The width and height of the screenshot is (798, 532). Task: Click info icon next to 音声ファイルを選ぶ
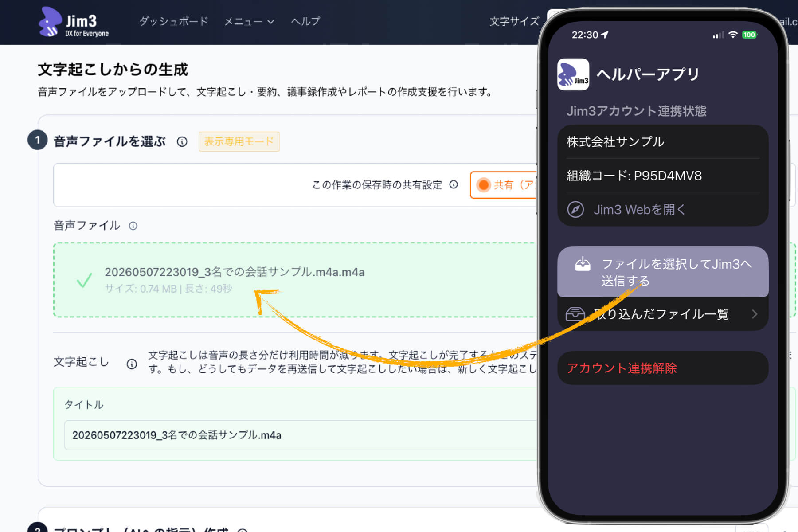point(182,142)
